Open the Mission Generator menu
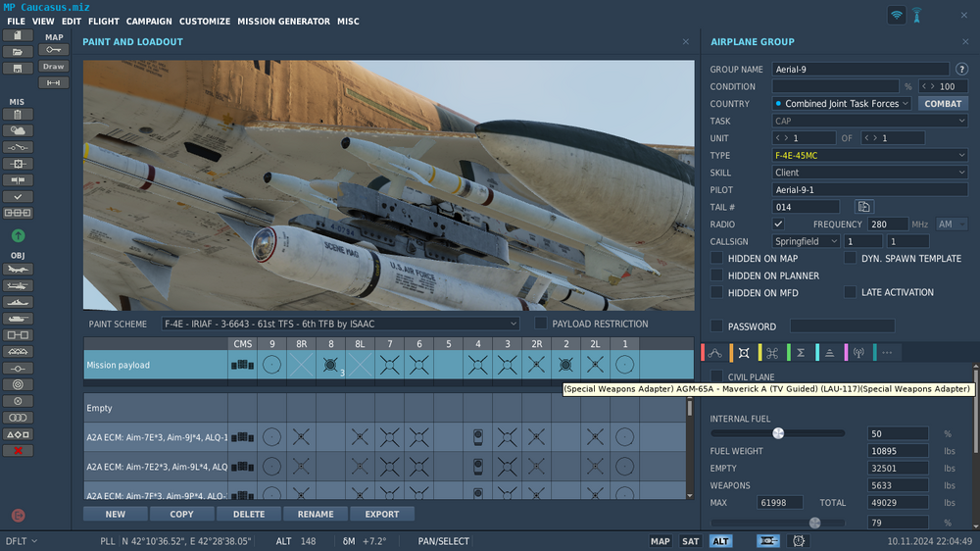This screenshot has width=980, height=551. (283, 22)
